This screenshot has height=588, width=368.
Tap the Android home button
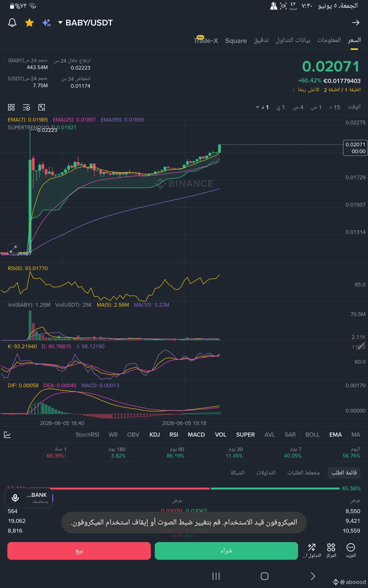click(264, 576)
